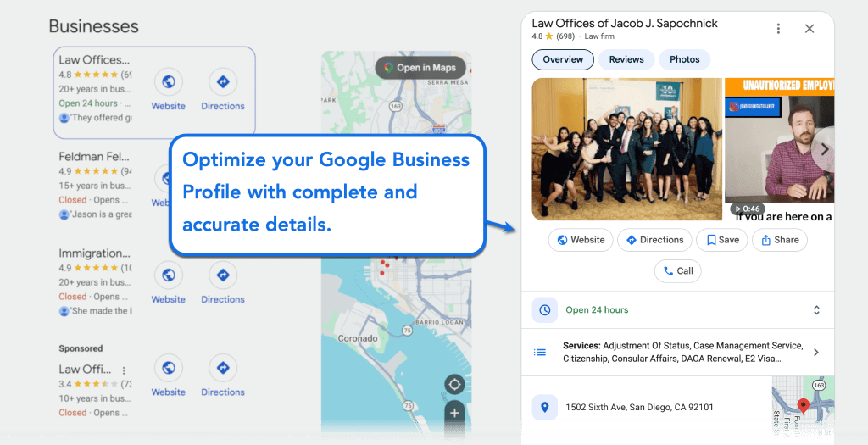Get Directions icon for Immigration listing

coord(223,275)
